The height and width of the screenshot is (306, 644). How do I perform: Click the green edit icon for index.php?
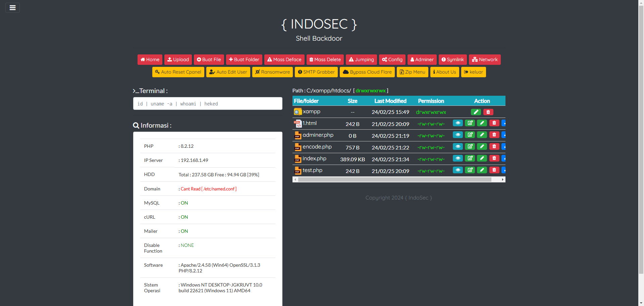click(470, 158)
